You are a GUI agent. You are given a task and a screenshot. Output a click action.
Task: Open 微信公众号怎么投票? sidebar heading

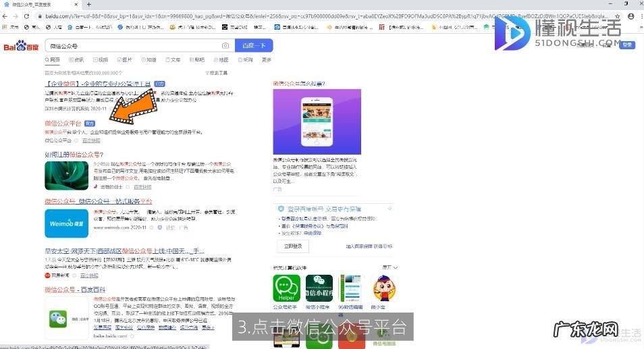[299, 84]
